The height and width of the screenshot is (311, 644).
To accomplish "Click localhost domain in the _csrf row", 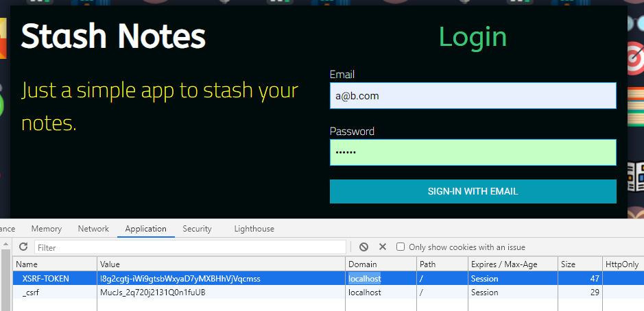I will (x=365, y=293).
